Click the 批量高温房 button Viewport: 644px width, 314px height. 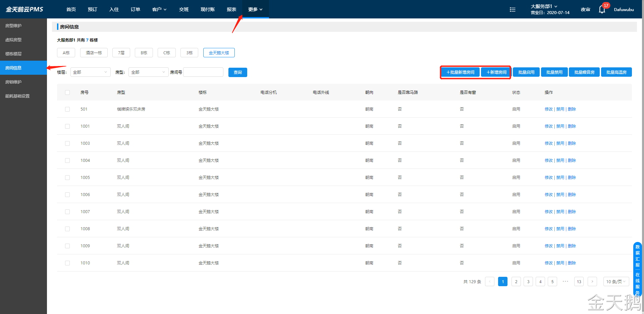[x=616, y=72]
